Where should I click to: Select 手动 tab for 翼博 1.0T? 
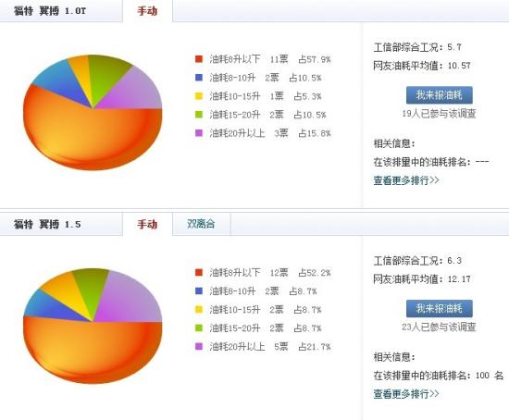point(147,11)
